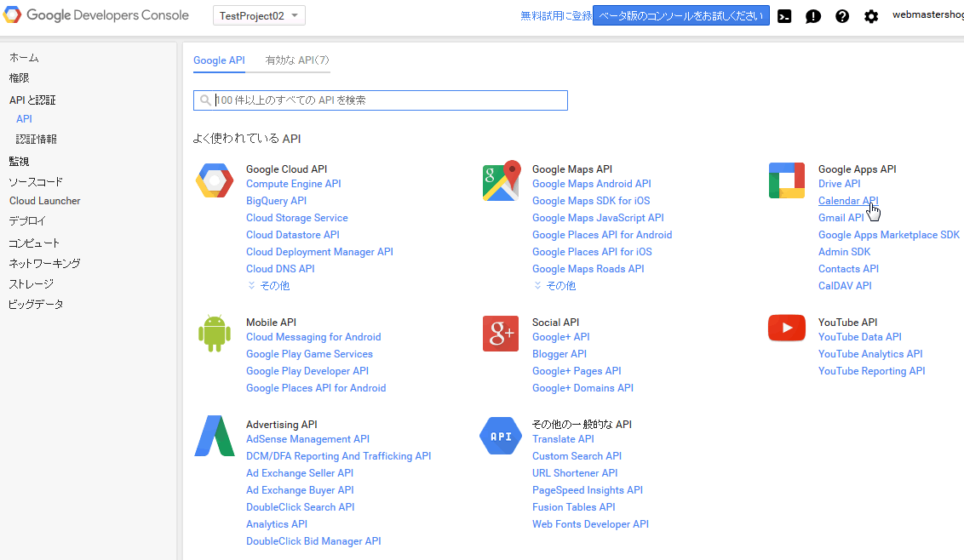Click the Google Apps API icon
964x560 pixels.
coord(787,180)
